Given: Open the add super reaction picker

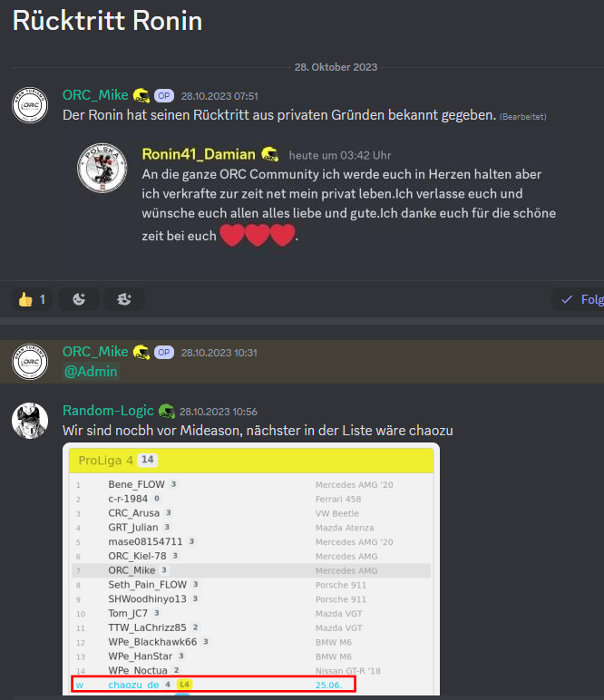Looking at the screenshot, I should pyautogui.click(x=124, y=299).
